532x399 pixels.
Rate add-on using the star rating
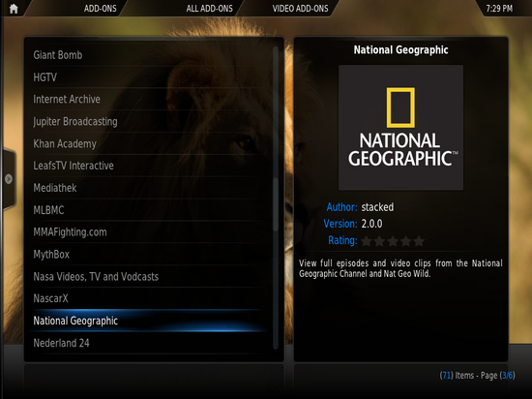pyautogui.click(x=393, y=241)
